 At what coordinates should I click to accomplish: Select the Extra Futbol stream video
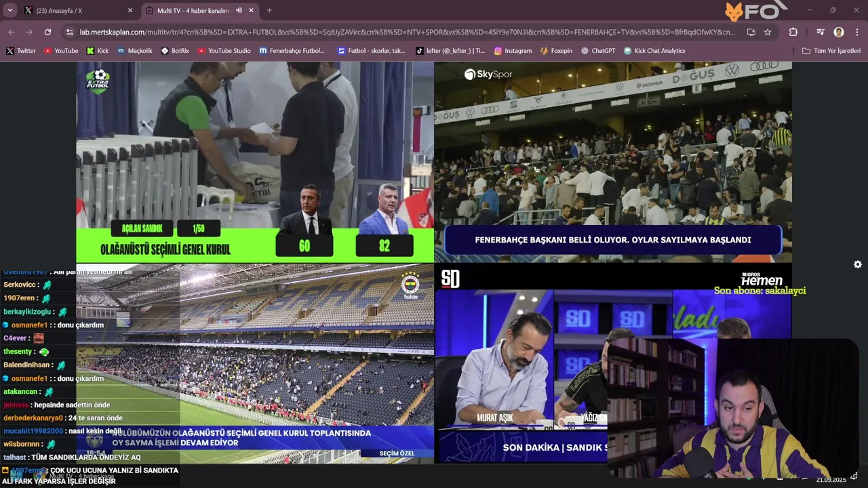coord(255,162)
